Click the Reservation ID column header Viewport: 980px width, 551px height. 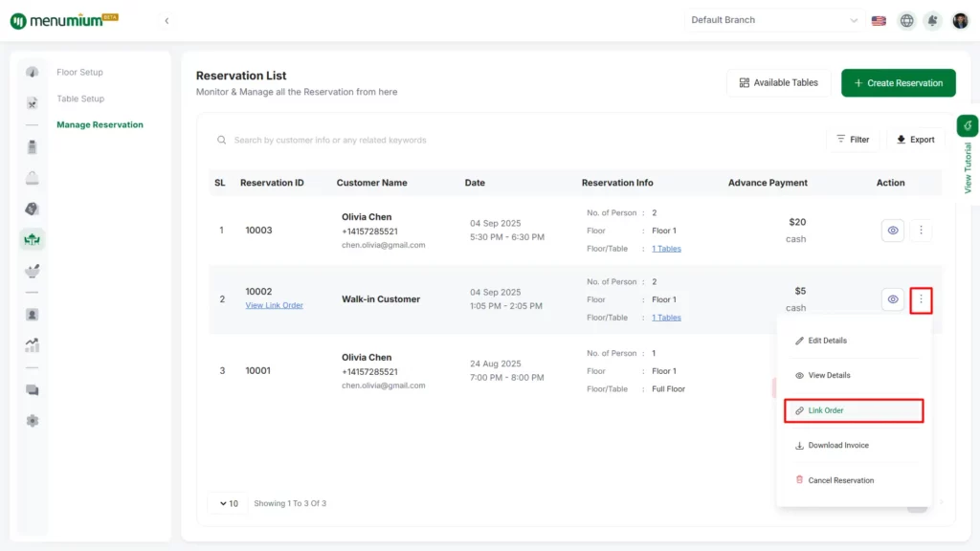pos(272,183)
